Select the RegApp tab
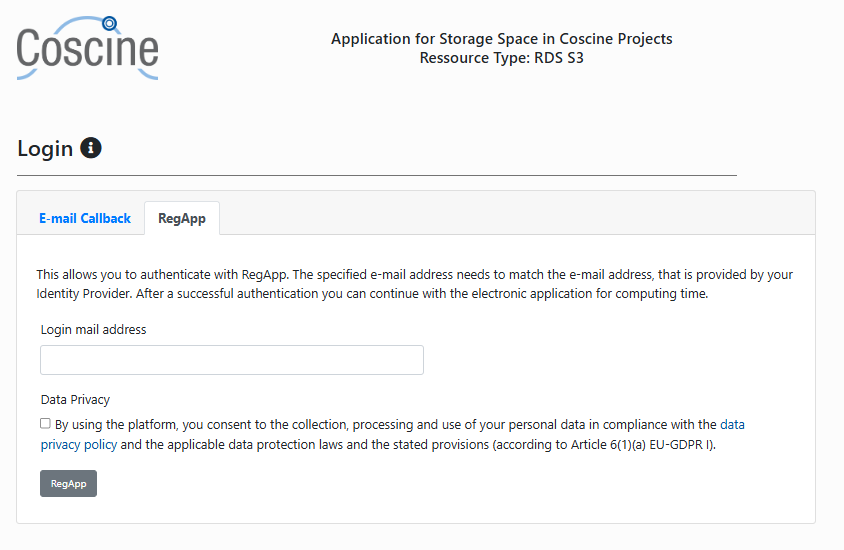The width and height of the screenshot is (844, 550). 182,218
